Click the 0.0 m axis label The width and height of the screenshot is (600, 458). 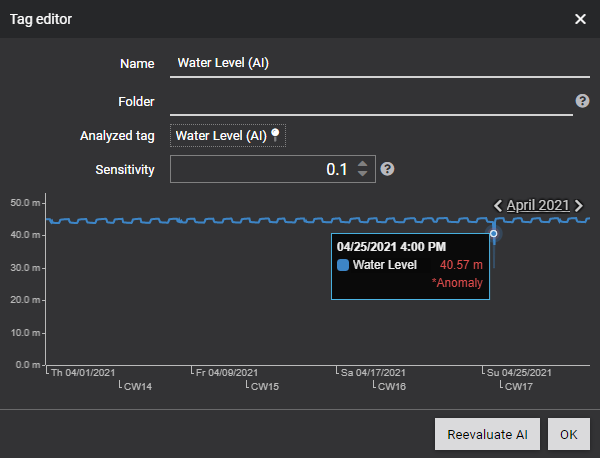coord(28,365)
